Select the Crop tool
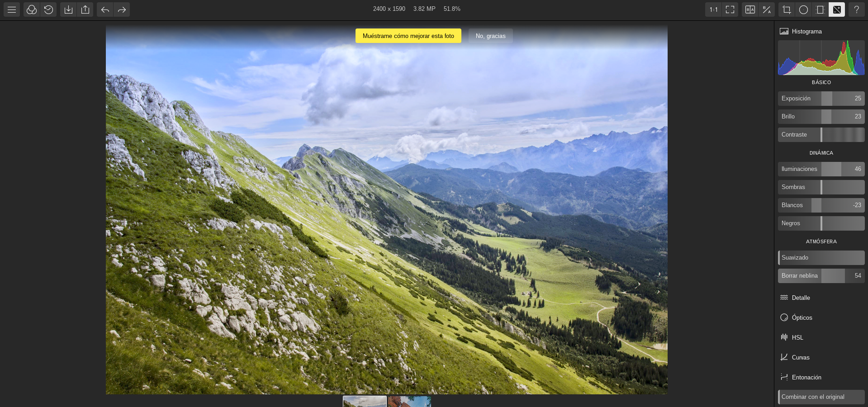The width and height of the screenshot is (868, 407). pyautogui.click(x=787, y=9)
